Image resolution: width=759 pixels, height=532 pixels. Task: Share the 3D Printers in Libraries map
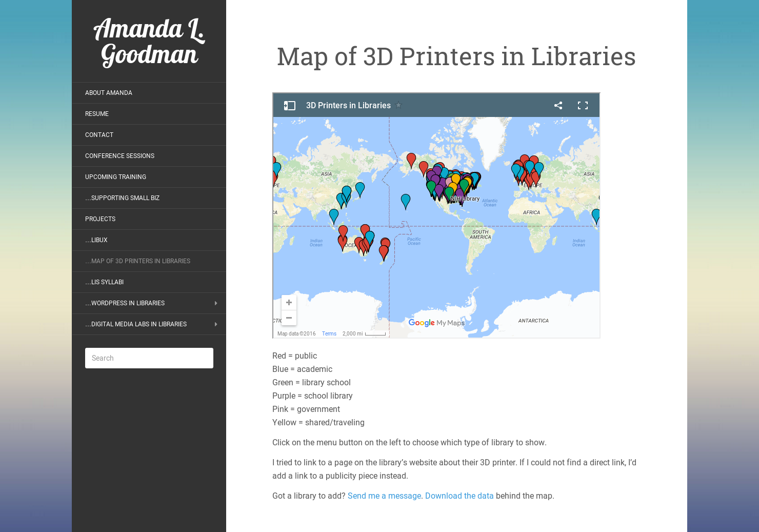[x=558, y=105]
